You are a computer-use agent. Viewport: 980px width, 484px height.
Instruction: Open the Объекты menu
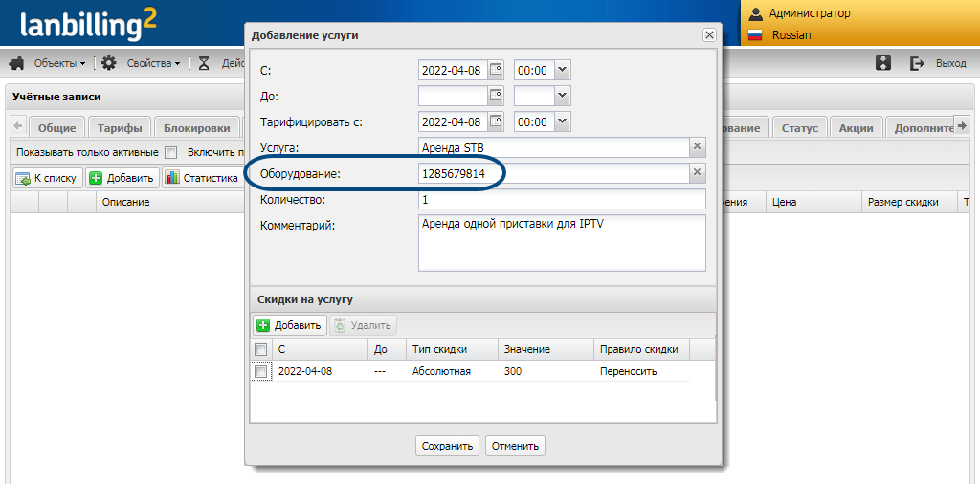[60, 63]
